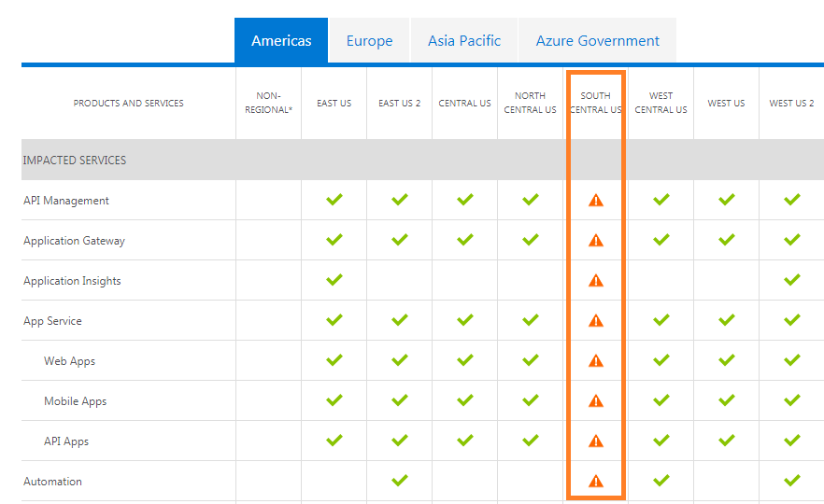Select the Asia Pacific tab
The height and width of the screenshot is (504, 824).
point(464,40)
